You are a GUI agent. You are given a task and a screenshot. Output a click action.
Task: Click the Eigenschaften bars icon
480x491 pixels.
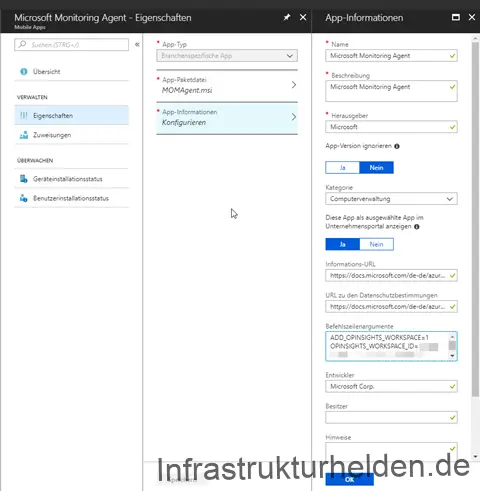[24, 115]
